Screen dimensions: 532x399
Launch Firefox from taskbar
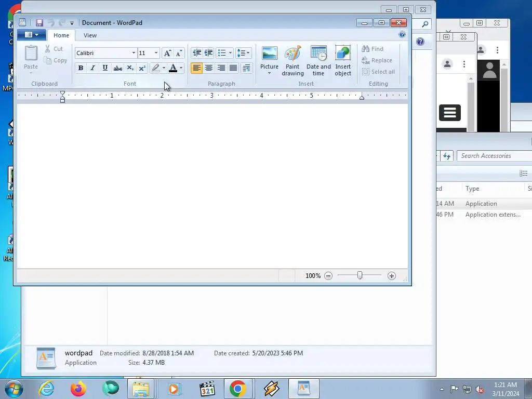coord(78,389)
